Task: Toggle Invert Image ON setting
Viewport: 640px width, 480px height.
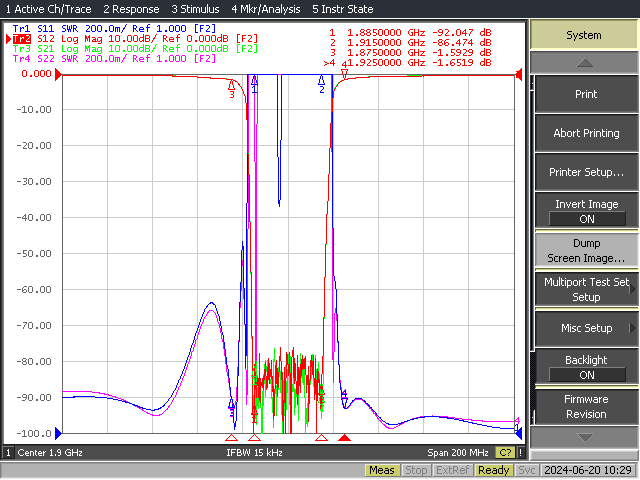Action: click(586, 211)
